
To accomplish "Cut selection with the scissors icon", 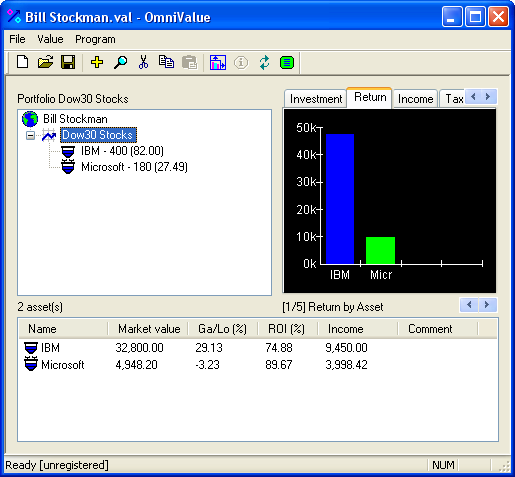I will click(x=143, y=62).
